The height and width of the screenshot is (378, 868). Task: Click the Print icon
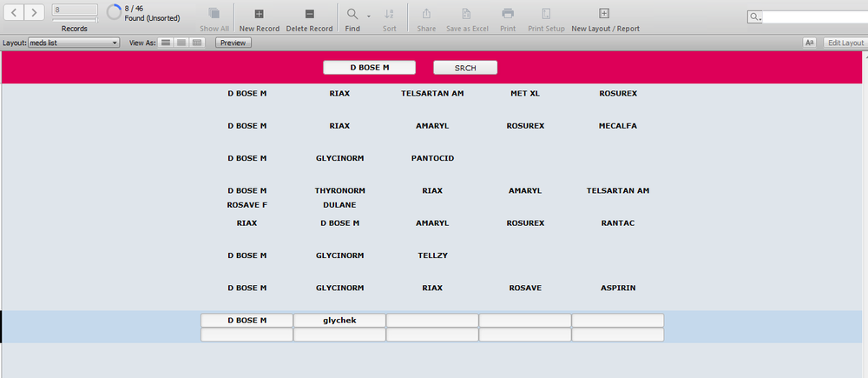pyautogui.click(x=508, y=14)
